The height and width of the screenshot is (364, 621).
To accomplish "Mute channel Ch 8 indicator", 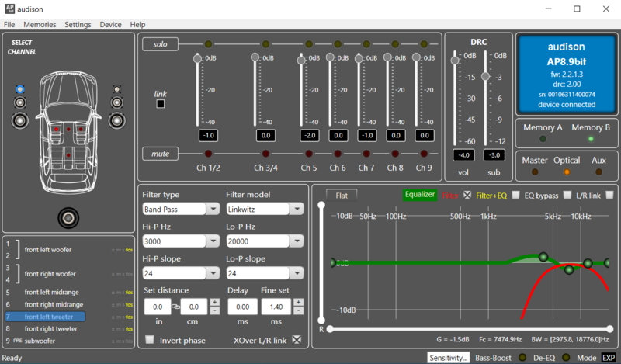I will (395, 154).
